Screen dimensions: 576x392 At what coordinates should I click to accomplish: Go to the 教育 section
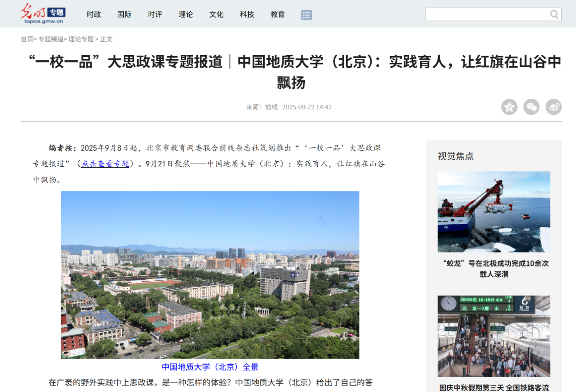point(278,14)
